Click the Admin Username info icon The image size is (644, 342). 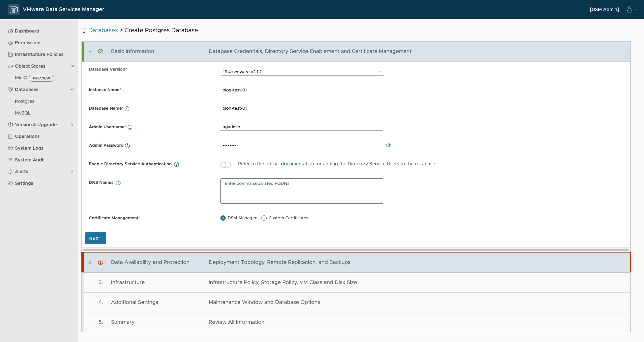130,127
